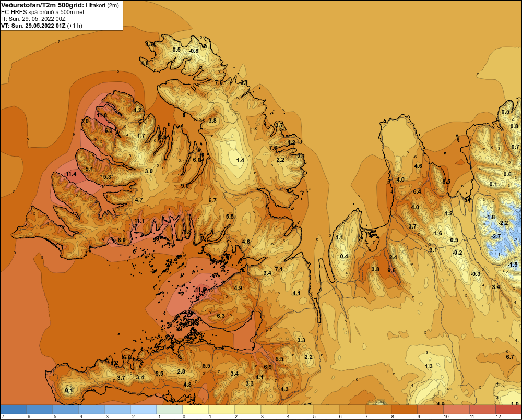
Task: Click the 4.3 temperature value
Action: [284, 389]
